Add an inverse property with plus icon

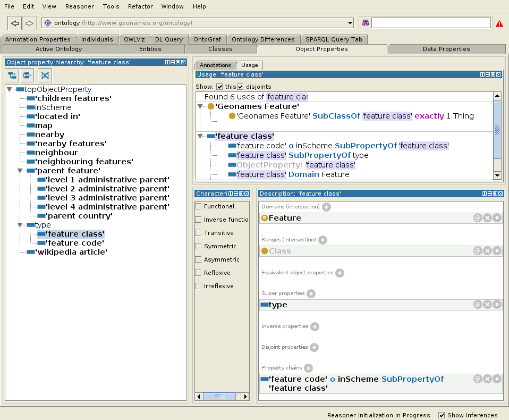(x=315, y=327)
